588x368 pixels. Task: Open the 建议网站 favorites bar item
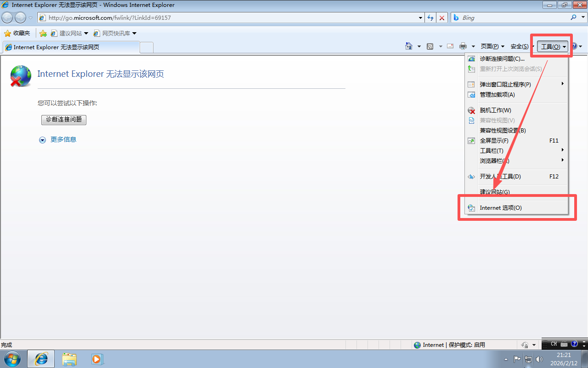69,33
